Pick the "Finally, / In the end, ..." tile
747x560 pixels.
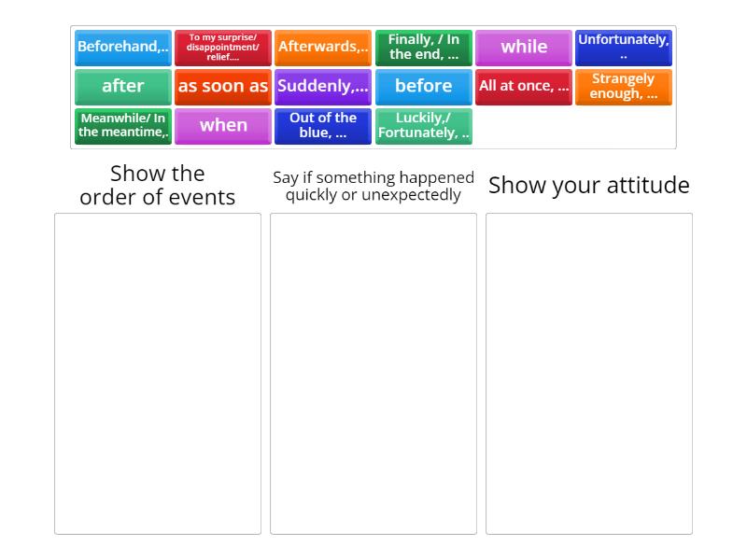(423, 47)
